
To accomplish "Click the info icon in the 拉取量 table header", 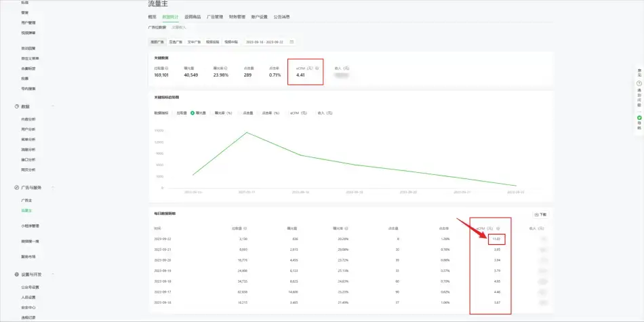I will (245, 228).
